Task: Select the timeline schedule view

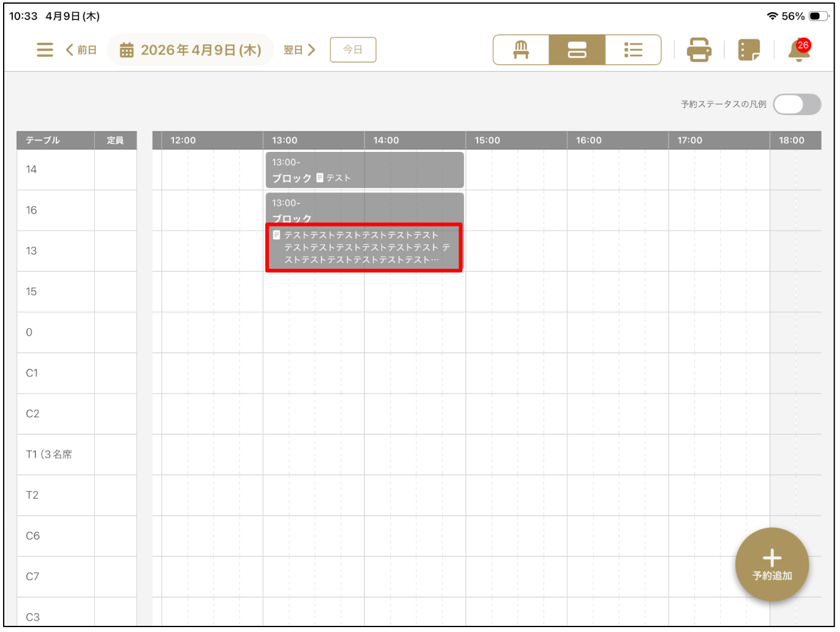Action: click(x=577, y=50)
